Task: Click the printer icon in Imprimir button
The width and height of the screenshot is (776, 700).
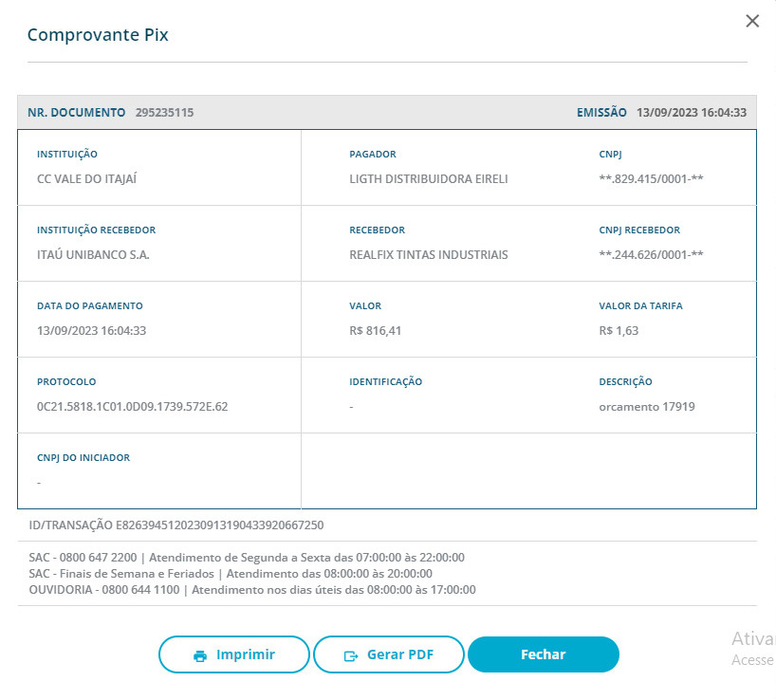Action: [x=200, y=655]
